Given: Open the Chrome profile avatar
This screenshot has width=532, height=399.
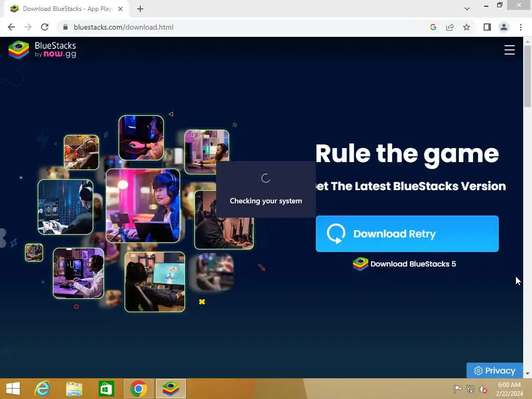Looking at the screenshot, I should (x=504, y=27).
